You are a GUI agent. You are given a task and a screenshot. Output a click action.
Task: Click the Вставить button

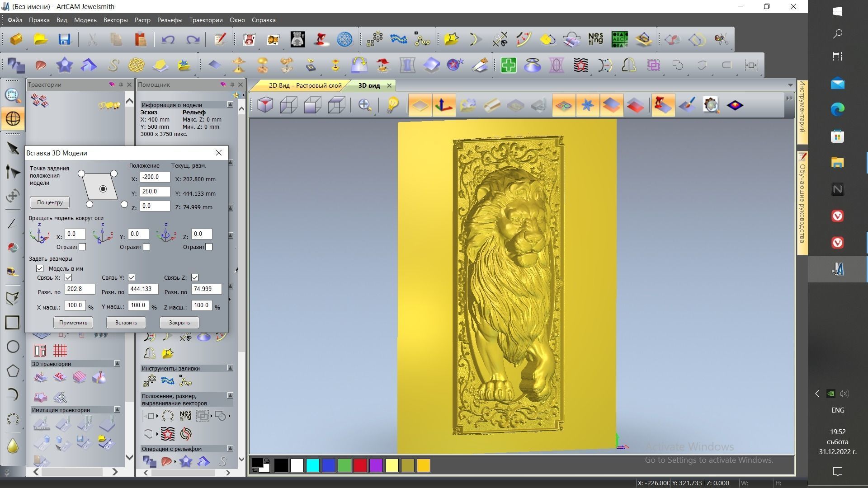click(x=126, y=323)
